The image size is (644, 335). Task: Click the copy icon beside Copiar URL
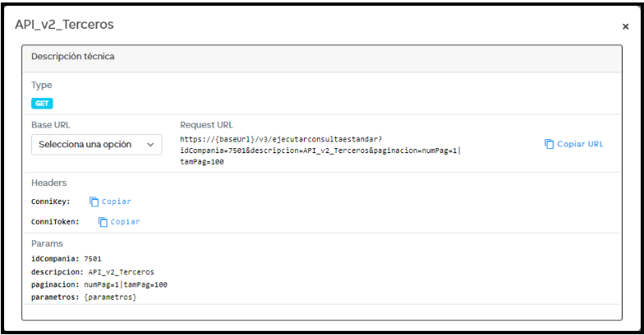tap(549, 144)
